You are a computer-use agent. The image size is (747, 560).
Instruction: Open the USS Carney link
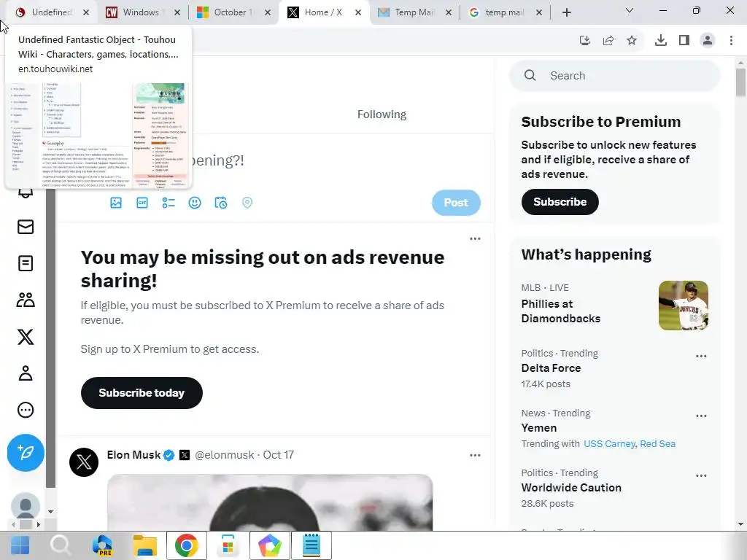coord(609,444)
